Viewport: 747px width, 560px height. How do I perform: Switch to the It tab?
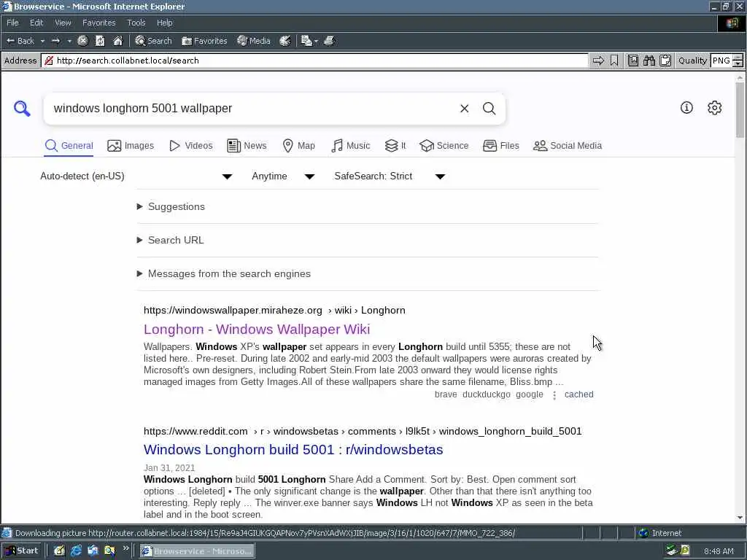(395, 146)
